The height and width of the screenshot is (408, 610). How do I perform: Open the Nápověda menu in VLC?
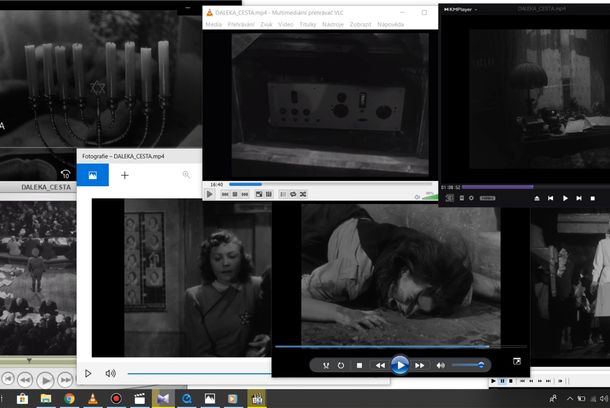tap(390, 25)
